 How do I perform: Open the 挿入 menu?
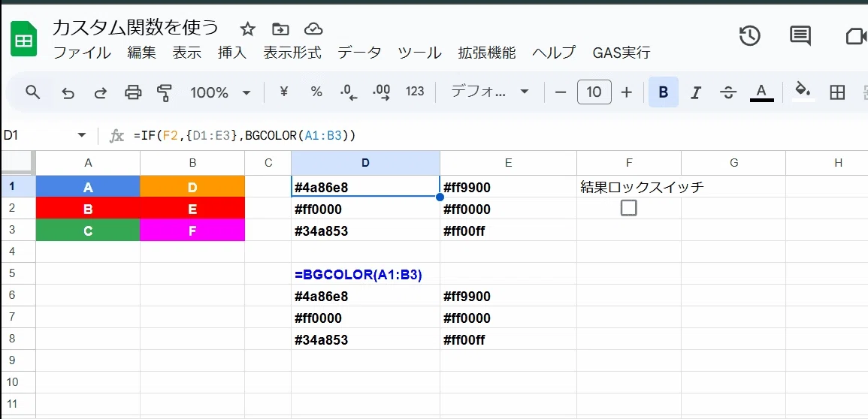click(x=232, y=53)
